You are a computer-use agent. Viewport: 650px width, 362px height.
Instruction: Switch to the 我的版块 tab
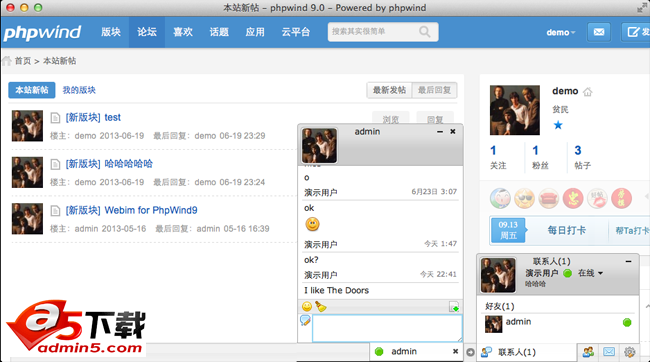(79, 90)
